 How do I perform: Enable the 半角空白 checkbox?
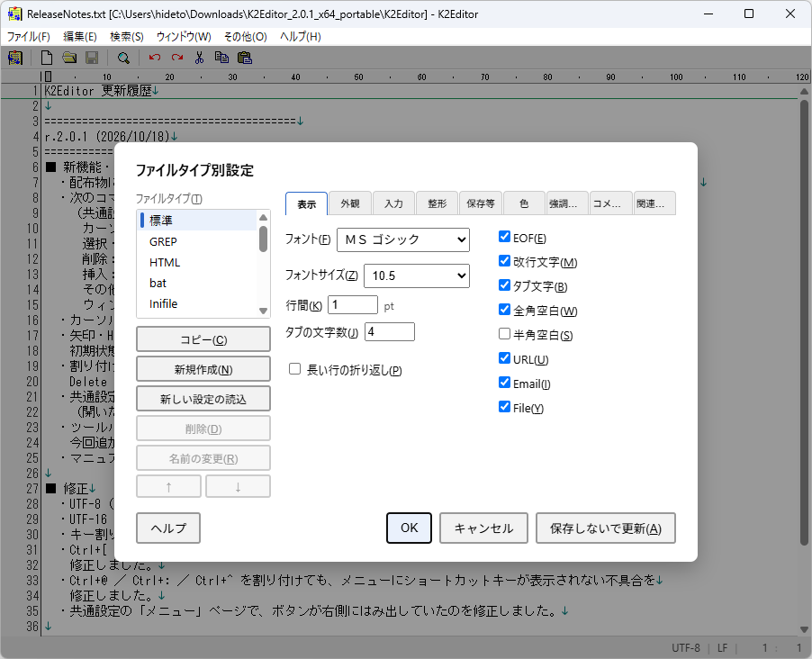(x=504, y=334)
